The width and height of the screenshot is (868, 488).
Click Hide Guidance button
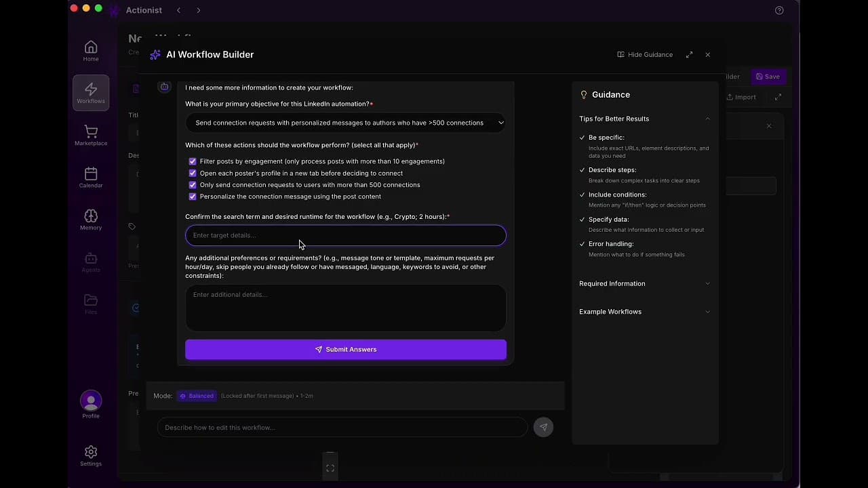point(645,55)
